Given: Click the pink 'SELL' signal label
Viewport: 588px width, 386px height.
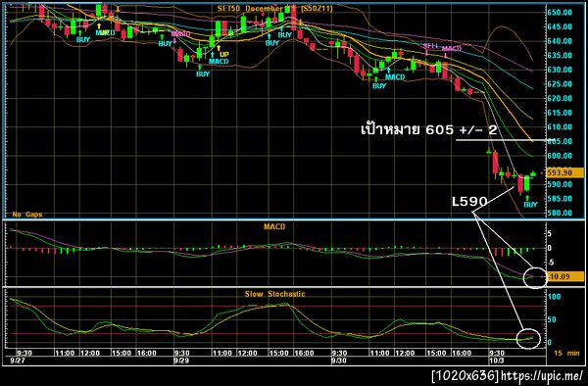Looking at the screenshot, I should 430,46.
